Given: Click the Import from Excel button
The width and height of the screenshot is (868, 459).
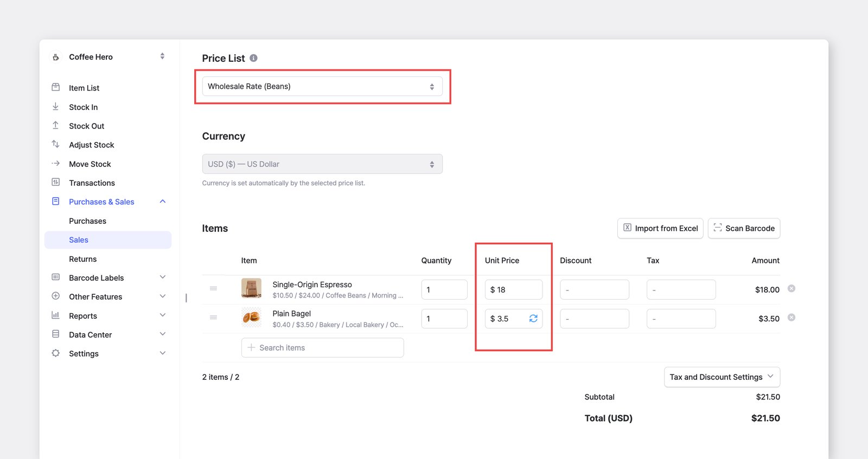Looking at the screenshot, I should pos(660,228).
